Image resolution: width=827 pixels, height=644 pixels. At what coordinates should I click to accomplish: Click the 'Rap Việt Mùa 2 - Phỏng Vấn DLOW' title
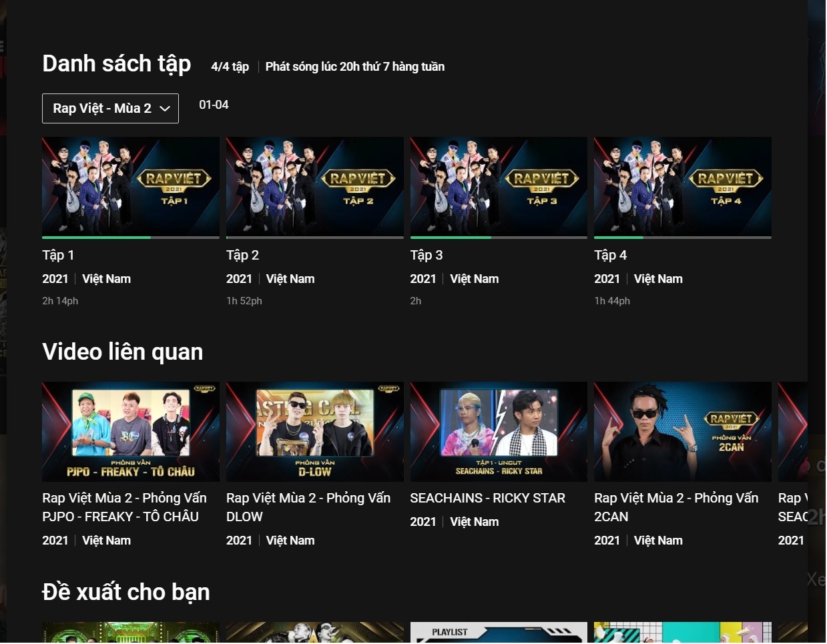click(308, 507)
